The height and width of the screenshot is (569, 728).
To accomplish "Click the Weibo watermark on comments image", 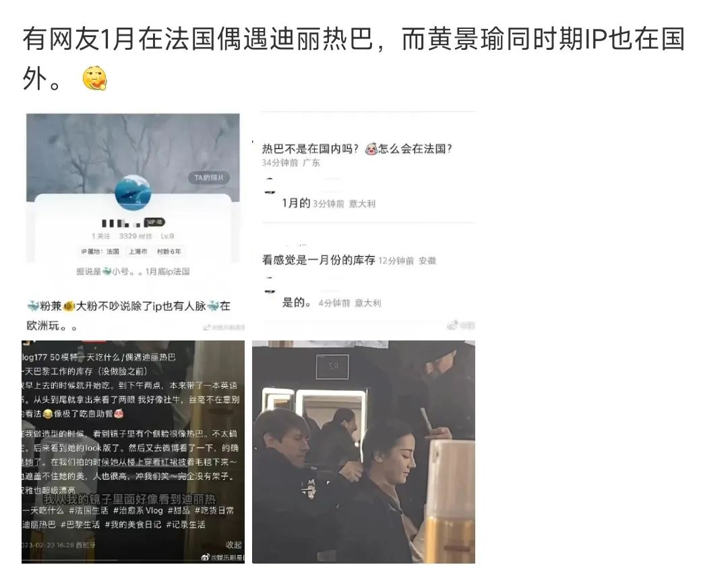I will coord(453,325).
